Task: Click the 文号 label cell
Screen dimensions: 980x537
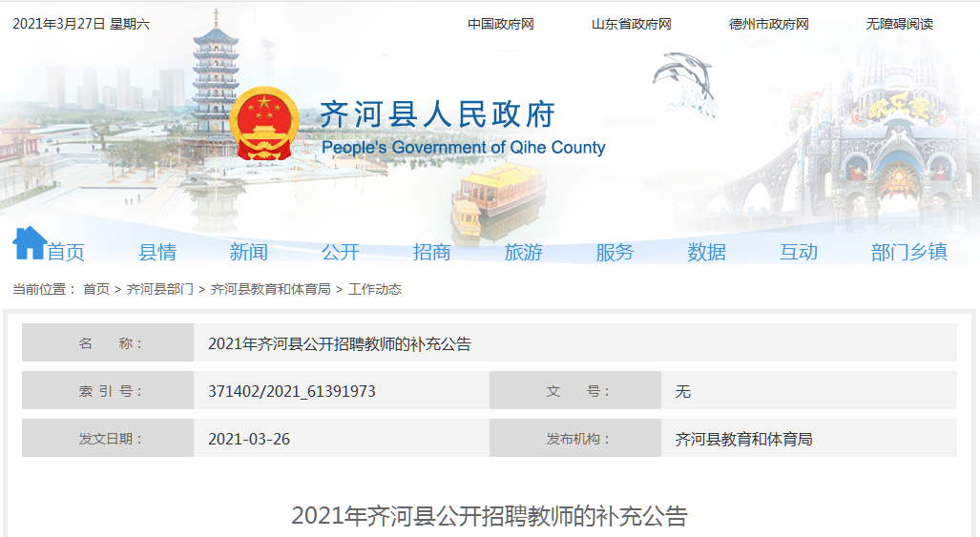Action: click(575, 390)
